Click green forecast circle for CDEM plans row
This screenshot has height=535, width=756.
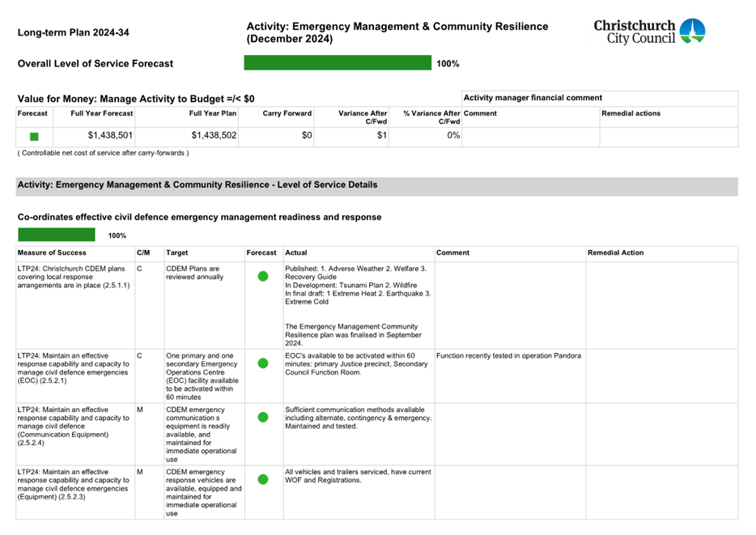point(262,276)
